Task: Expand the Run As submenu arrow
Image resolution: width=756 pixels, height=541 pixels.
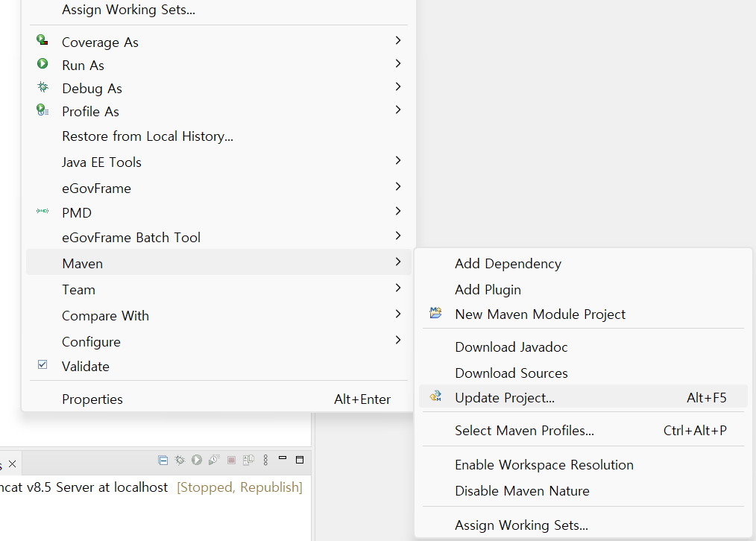Action: pos(398,64)
